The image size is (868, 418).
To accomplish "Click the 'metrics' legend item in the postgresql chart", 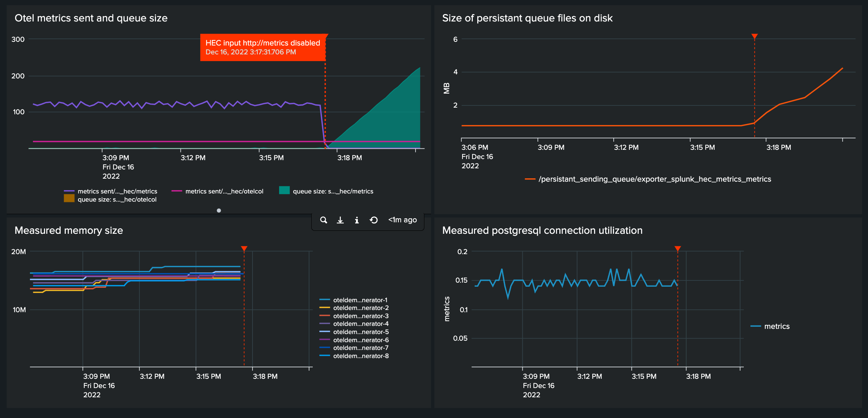I will point(776,326).
